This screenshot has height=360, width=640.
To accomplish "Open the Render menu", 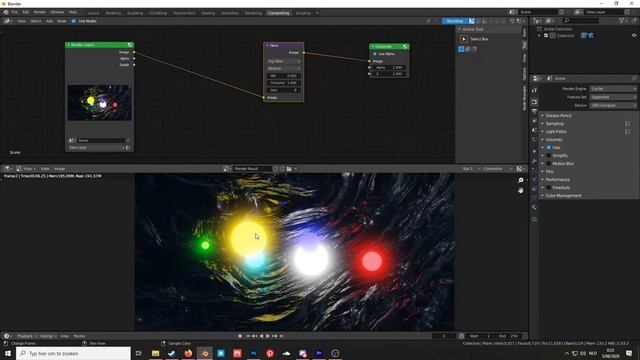I will [40, 12].
